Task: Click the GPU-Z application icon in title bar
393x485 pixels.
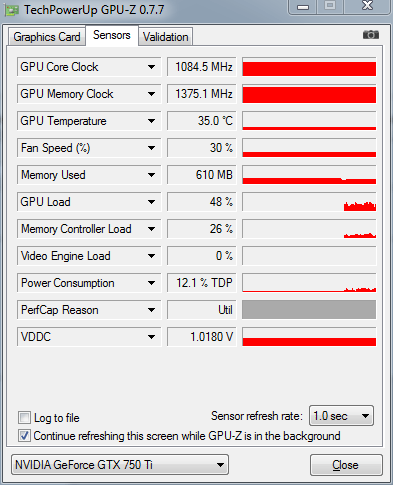Action: [12, 10]
